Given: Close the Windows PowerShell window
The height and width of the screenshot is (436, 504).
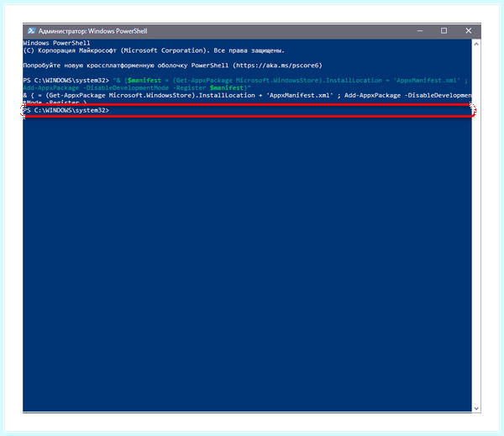Looking at the screenshot, I should (x=469, y=31).
